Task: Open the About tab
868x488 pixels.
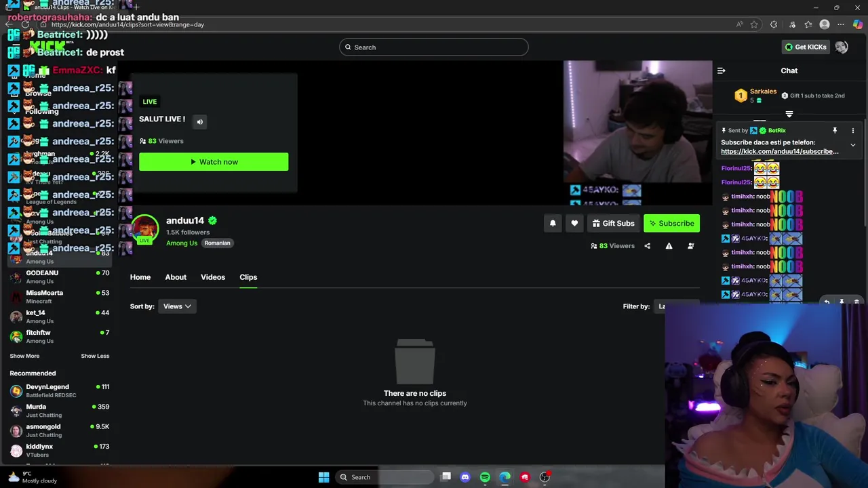Action: [176, 277]
